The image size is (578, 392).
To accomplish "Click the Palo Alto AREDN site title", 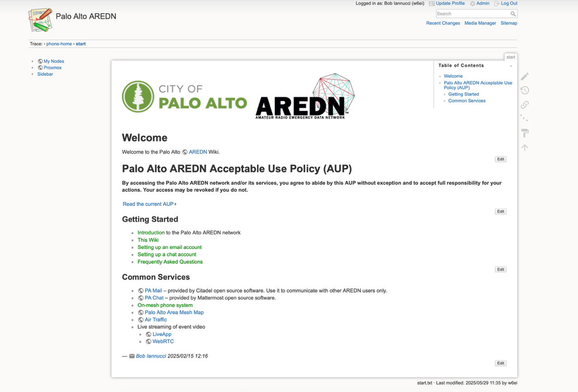I will (x=86, y=16).
